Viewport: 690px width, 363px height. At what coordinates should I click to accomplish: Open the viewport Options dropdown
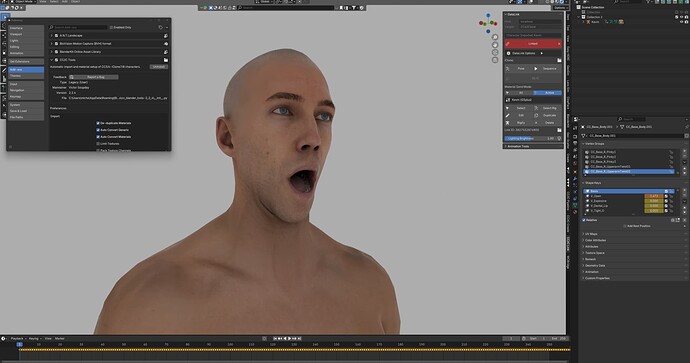click(560, 7)
